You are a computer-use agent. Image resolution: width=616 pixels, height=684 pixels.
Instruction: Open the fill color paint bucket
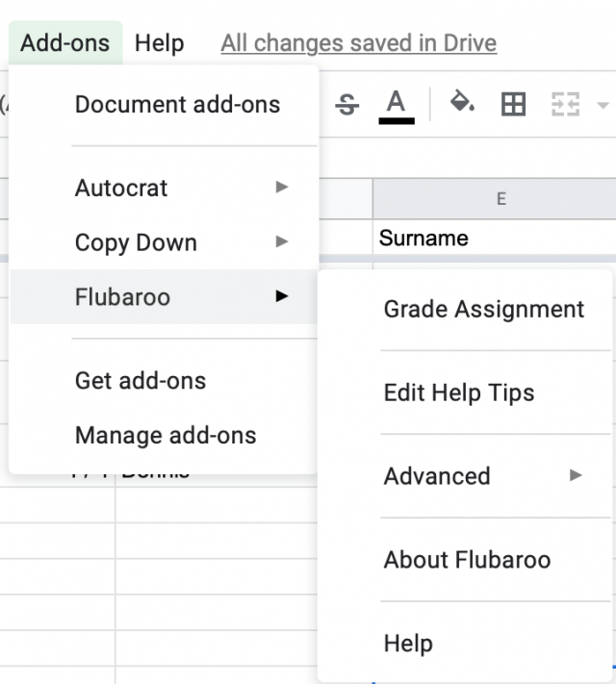[462, 101]
